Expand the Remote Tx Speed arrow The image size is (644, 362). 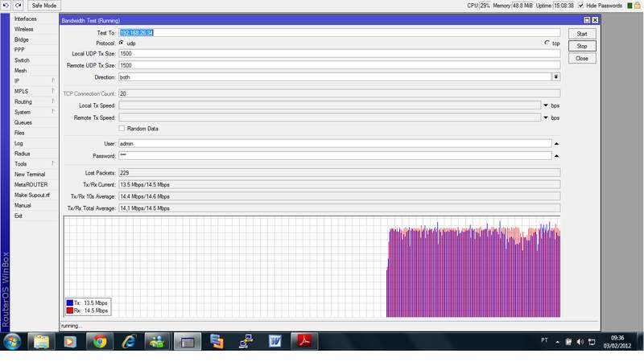pyautogui.click(x=545, y=117)
